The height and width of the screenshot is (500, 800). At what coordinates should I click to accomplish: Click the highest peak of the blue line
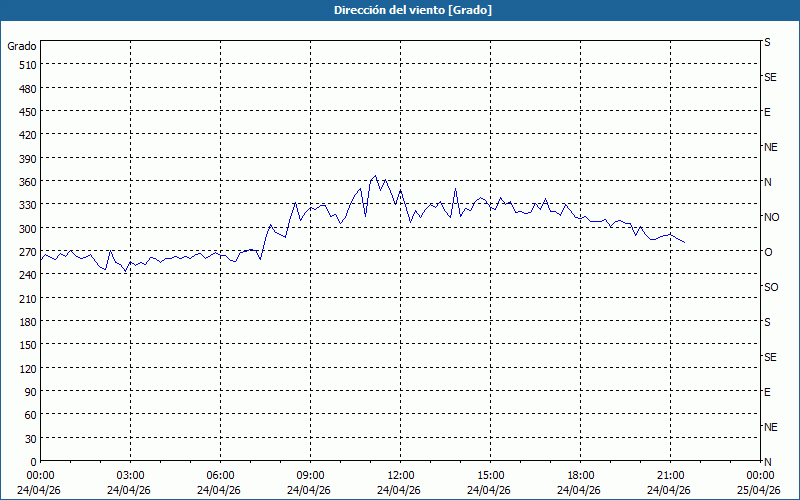pyautogui.click(x=375, y=176)
